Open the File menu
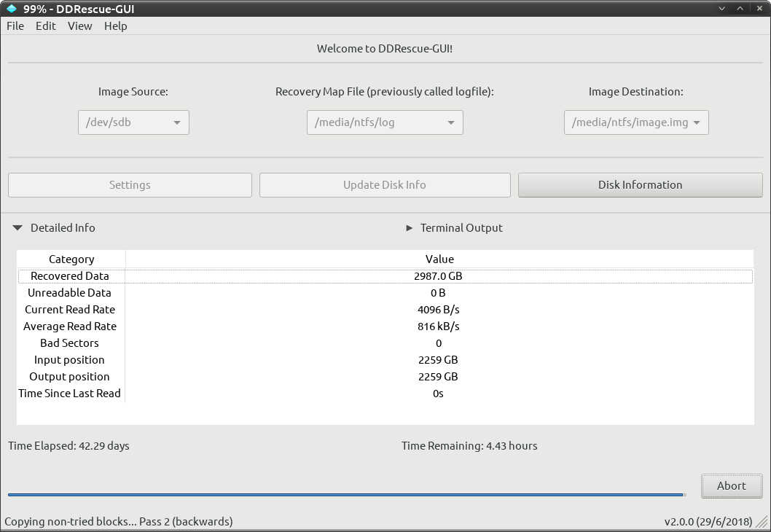The width and height of the screenshot is (771, 532). 15,26
